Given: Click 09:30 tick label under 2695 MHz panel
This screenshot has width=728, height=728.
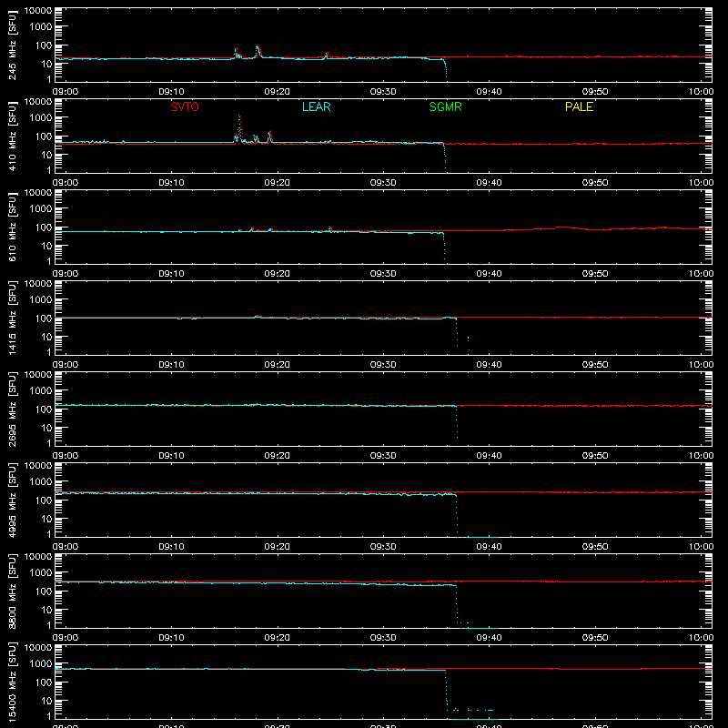Looking at the screenshot, I should pyautogui.click(x=383, y=456).
